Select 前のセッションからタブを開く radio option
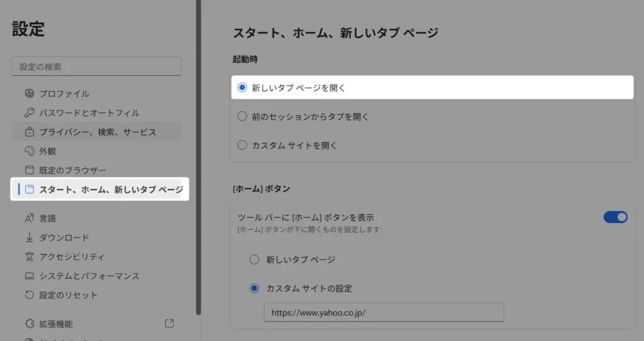644x341 pixels. point(242,116)
